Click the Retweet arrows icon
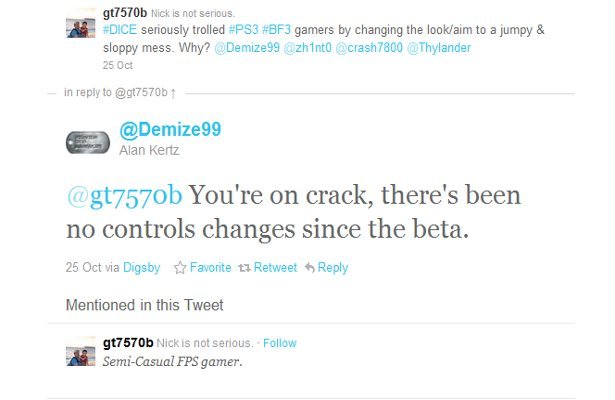 pos(240,268)
